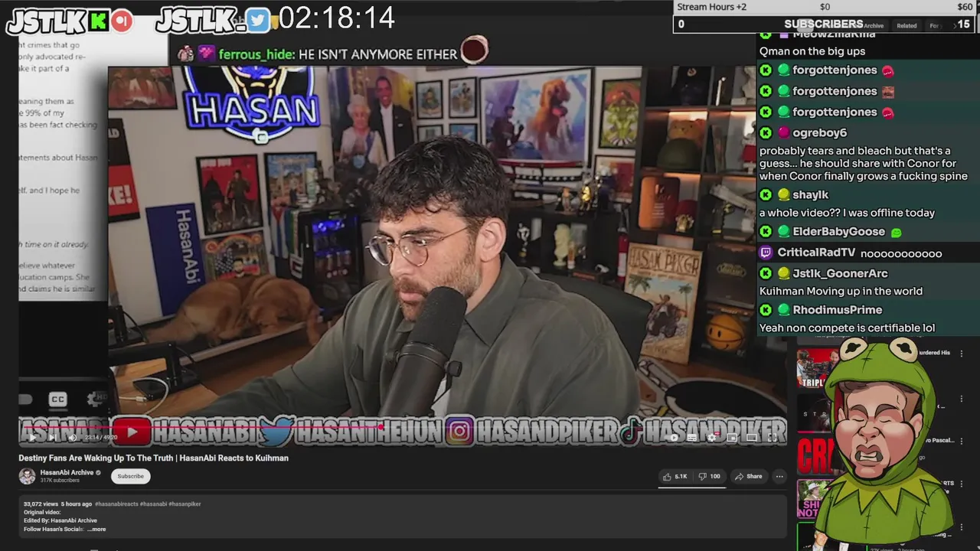Click the HD gear icon inside inner video
The image size is (980, 551).
point(96,399)
